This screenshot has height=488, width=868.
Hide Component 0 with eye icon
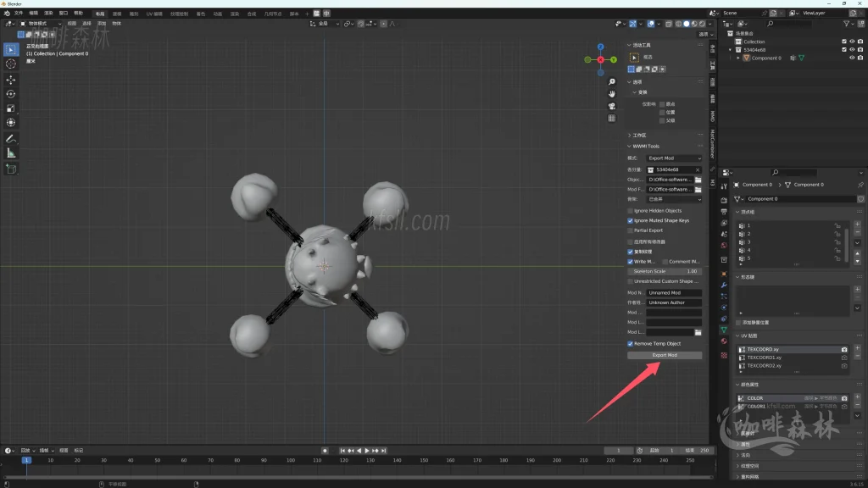852,58
